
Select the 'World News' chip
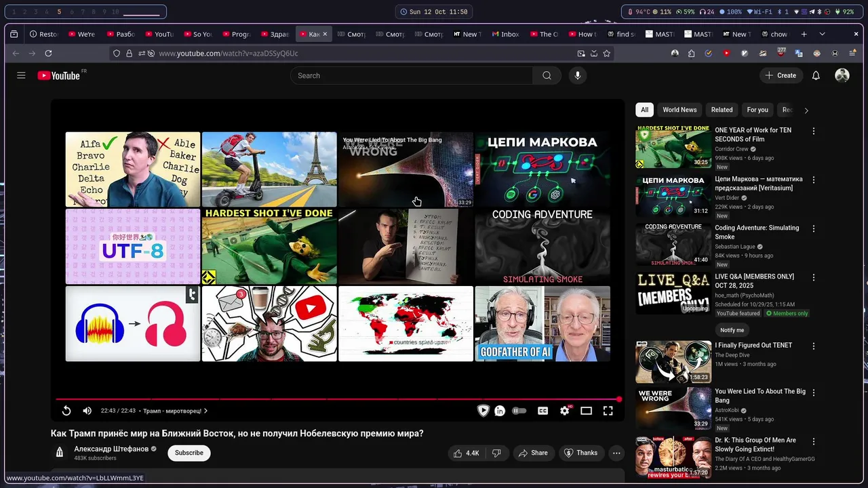[679, 110]
